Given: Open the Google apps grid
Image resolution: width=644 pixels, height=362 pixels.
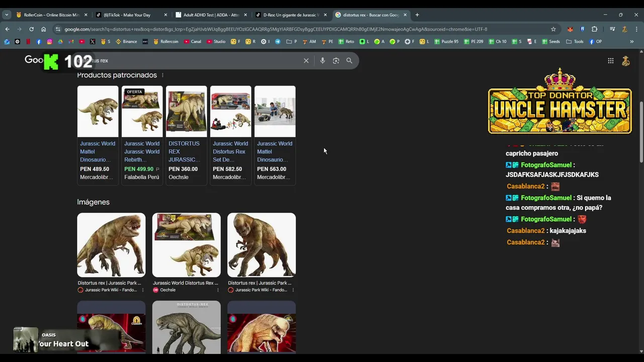Looking at the screenshot, I should tap(610, 61).
